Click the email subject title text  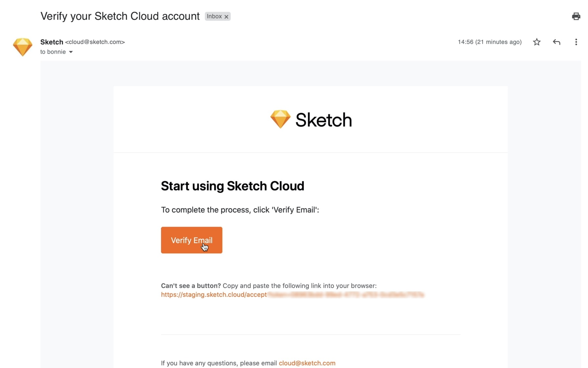[x=120, y=16]
